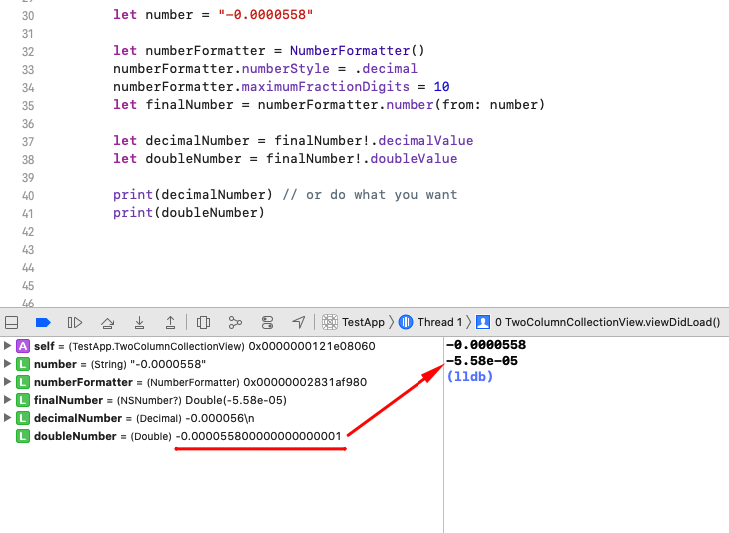Viewport: 729px width, 533px height.
Task: Click NumberFormatter() in line 32
Action: 357,50
